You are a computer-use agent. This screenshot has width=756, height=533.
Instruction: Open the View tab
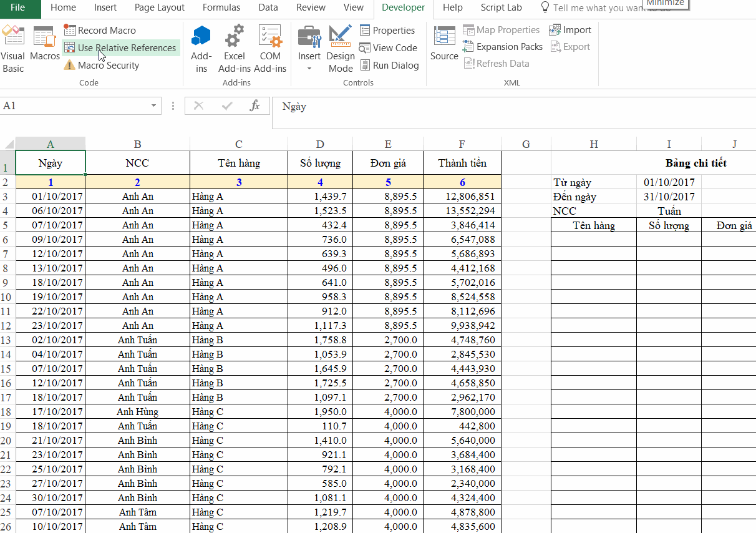[354, 8]
